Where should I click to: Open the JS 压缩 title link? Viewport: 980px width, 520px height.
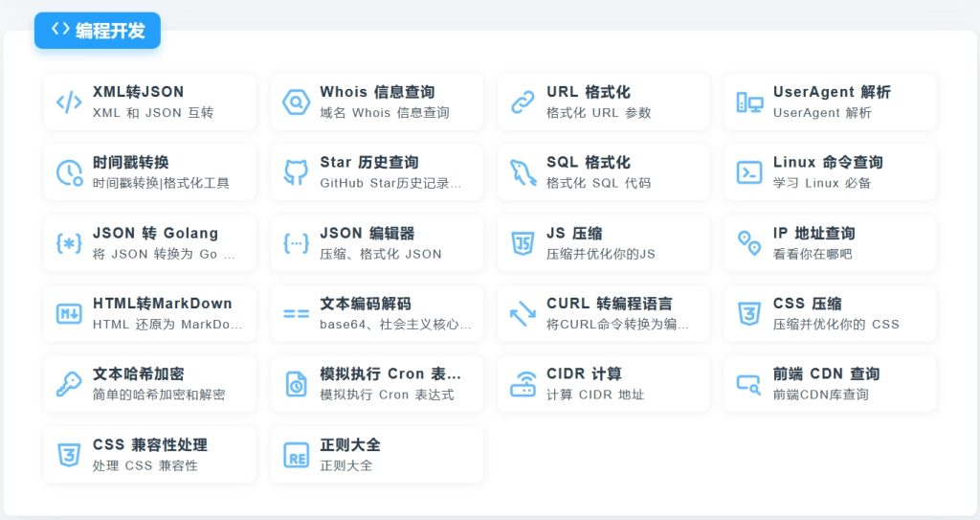[x=574, y=234]
